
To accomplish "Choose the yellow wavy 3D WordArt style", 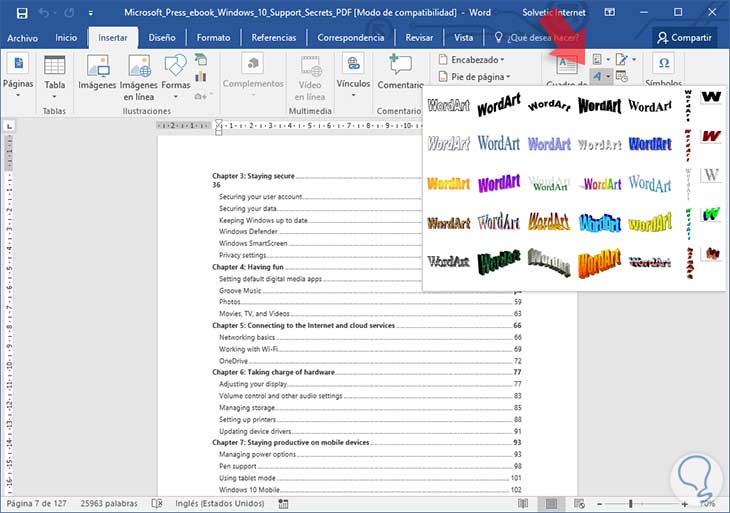I will (650, 223).
